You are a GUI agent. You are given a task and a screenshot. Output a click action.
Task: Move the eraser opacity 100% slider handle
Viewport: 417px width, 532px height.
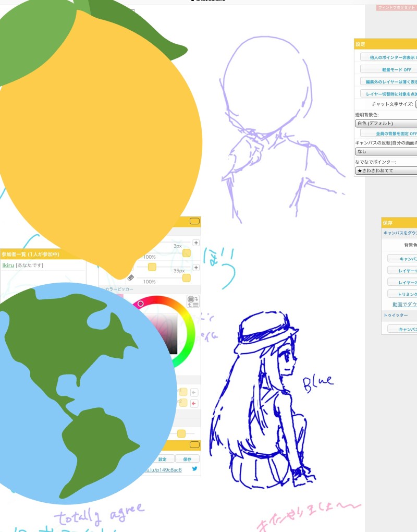click(x=187, y=278)
